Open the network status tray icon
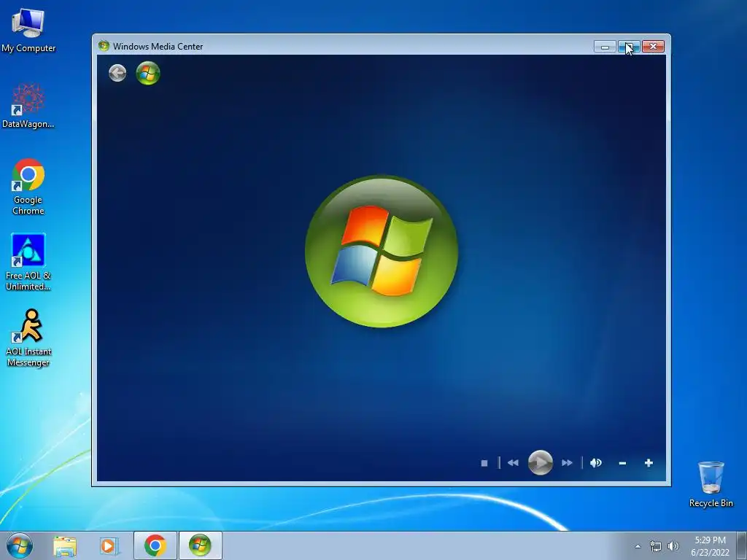 click(x=656, y=546)
